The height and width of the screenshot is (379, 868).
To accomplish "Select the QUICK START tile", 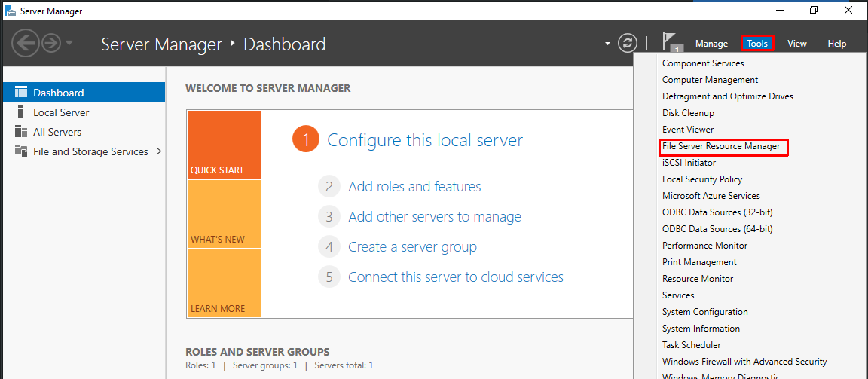I will pyautogui.click(x=224, y=145).
